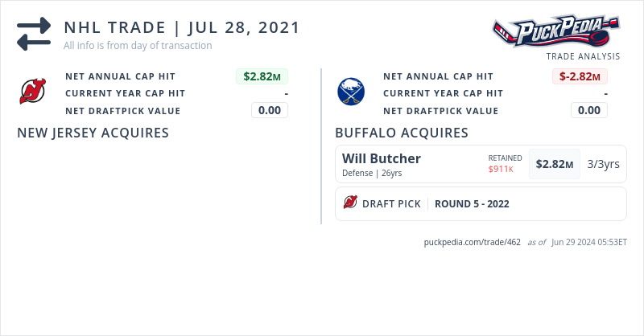This screenshot has height=336, width=644.
Task: Click the small Devils logo beside Draft Pick
Action: tap(350, 203)
